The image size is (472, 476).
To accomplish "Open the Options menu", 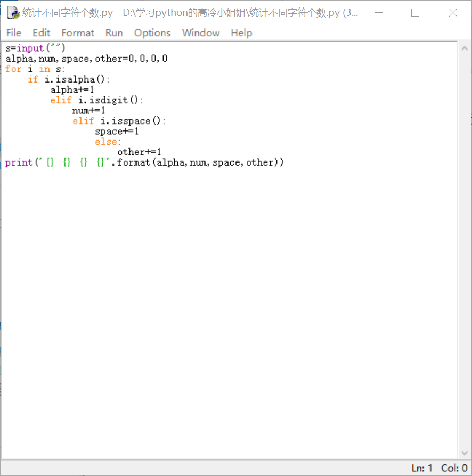I will [152, 33].
